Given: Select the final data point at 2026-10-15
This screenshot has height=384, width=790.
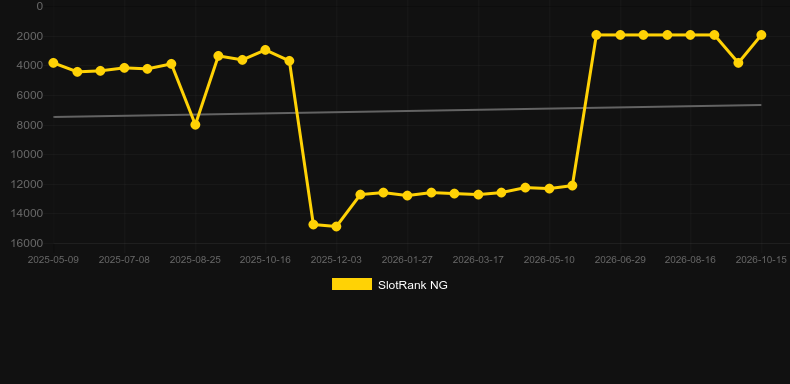Looking at the screenshot, I should (761, 35).
